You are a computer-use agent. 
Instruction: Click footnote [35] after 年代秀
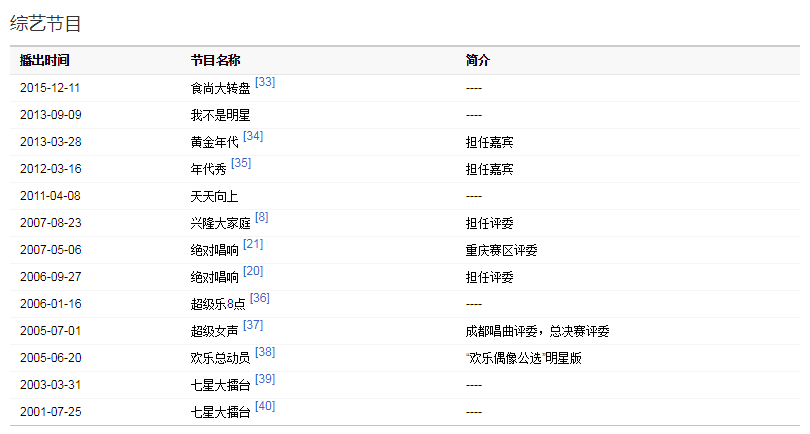point(241,164)
